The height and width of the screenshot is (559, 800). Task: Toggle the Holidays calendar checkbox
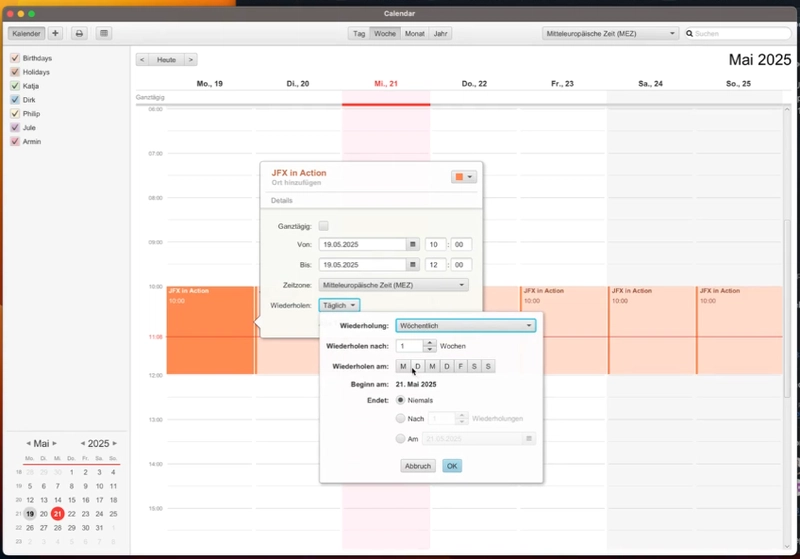pos(15,72)
